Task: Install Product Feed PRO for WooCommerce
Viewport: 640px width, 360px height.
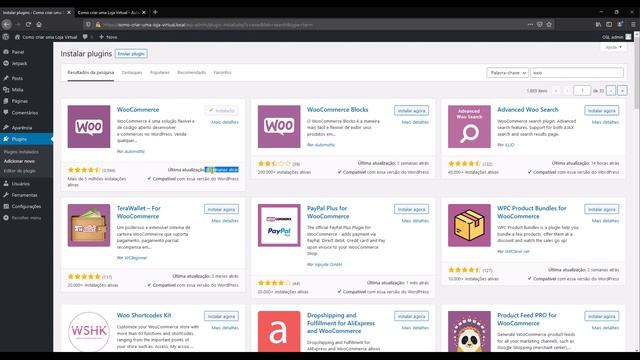Action: click(602, 316)
